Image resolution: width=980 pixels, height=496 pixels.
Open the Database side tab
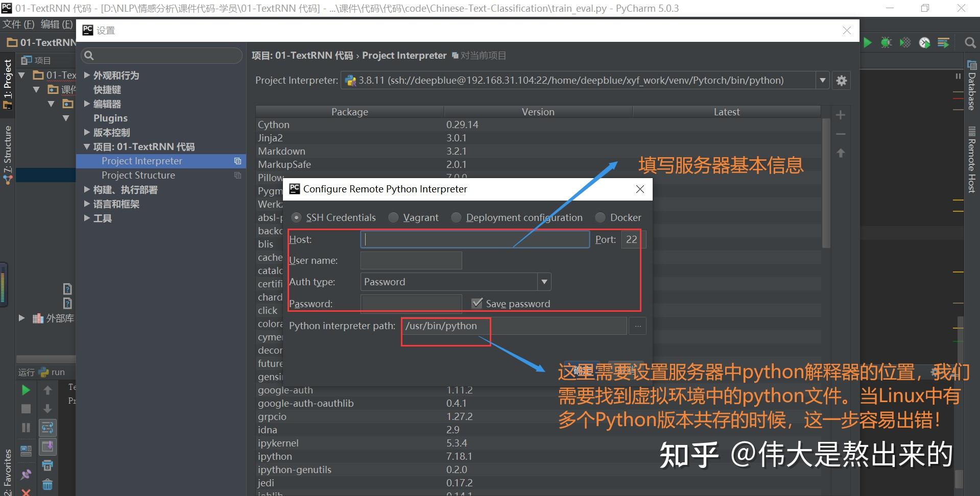(971, 85)
